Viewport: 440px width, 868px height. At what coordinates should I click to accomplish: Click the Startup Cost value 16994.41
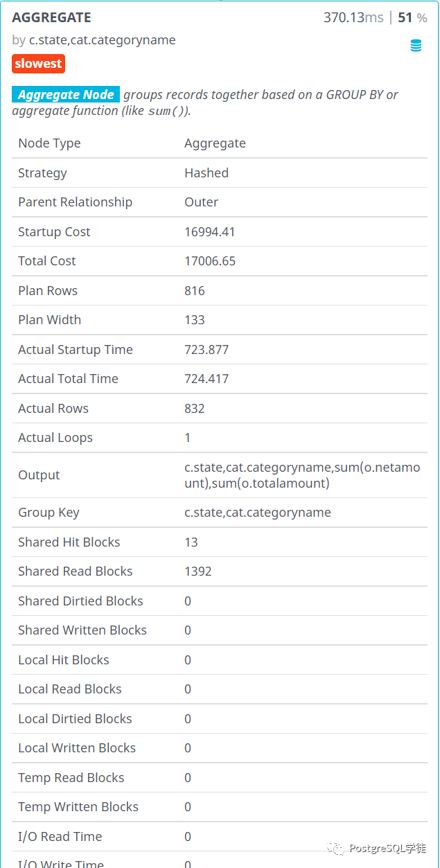209,232
